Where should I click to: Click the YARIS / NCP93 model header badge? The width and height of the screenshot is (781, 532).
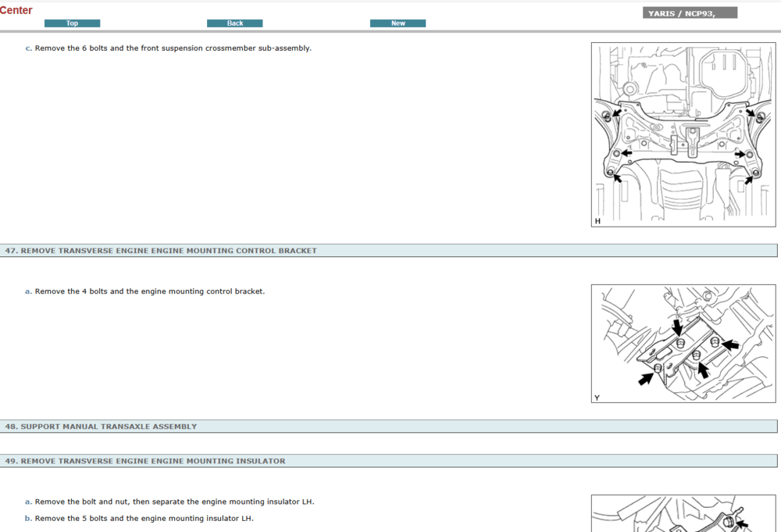(688, 12)
